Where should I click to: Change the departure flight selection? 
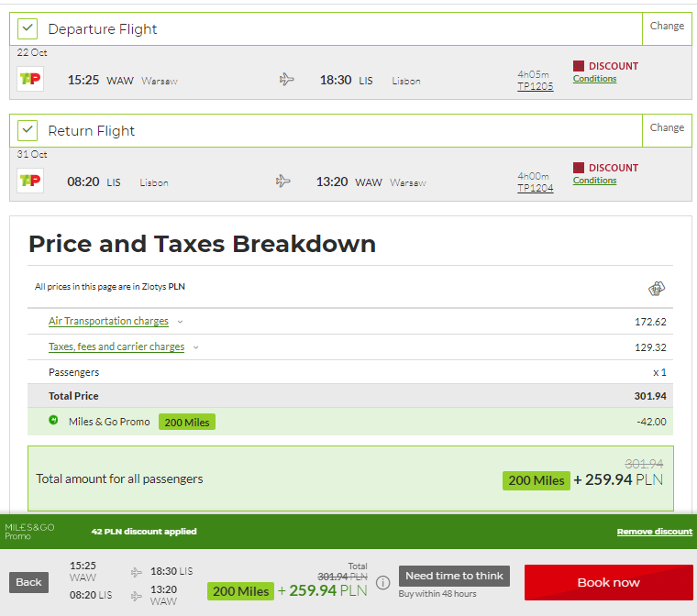click(667, 27)
